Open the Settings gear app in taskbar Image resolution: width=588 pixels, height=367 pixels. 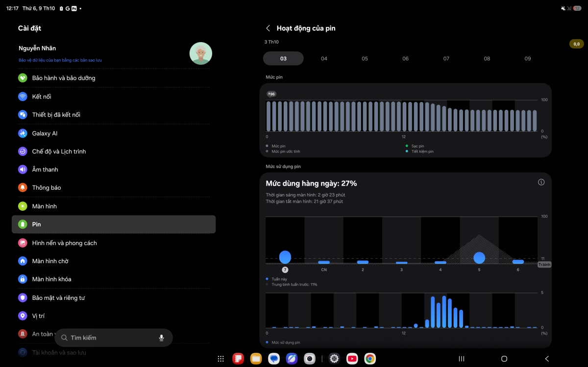coord(334,359)
